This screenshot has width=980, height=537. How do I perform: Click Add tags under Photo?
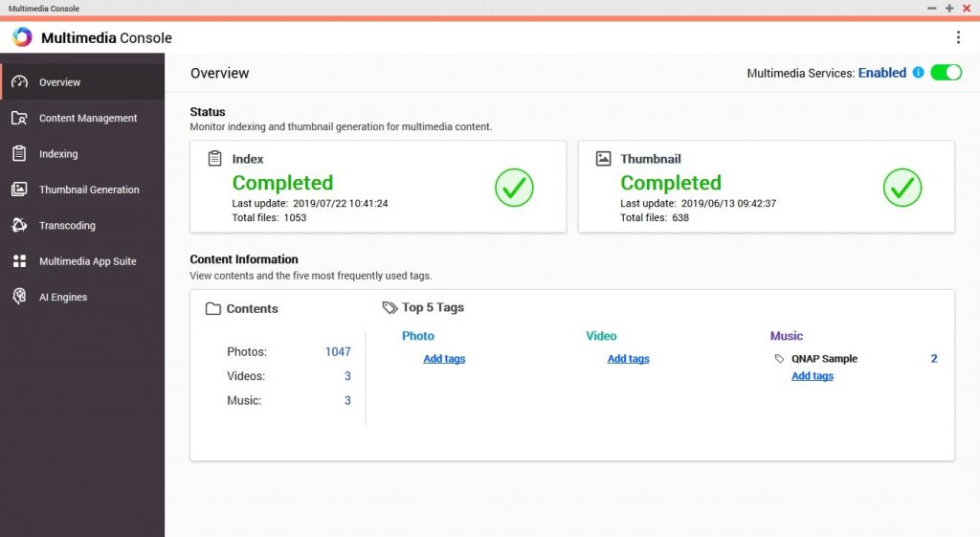(444, 359)
